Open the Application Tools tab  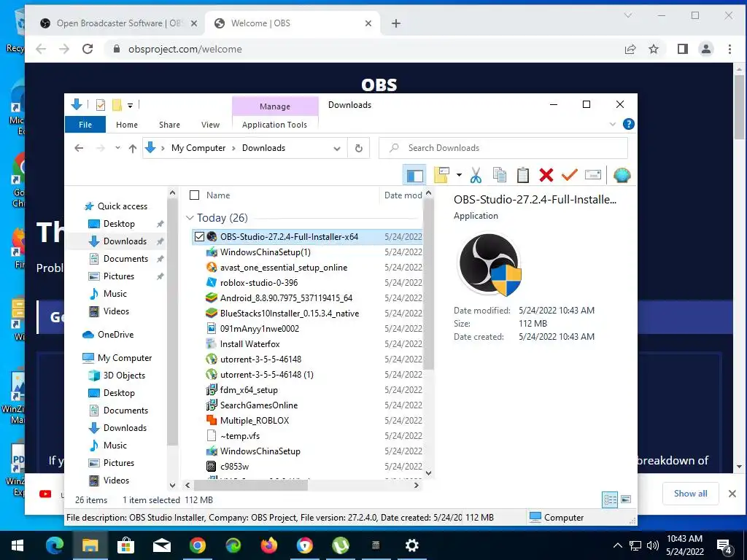pyautogui.click(x=274, y=125)
